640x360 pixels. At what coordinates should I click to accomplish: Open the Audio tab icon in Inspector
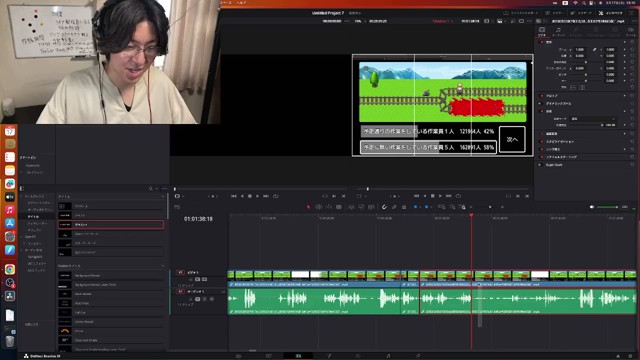[x=558, y=31]
